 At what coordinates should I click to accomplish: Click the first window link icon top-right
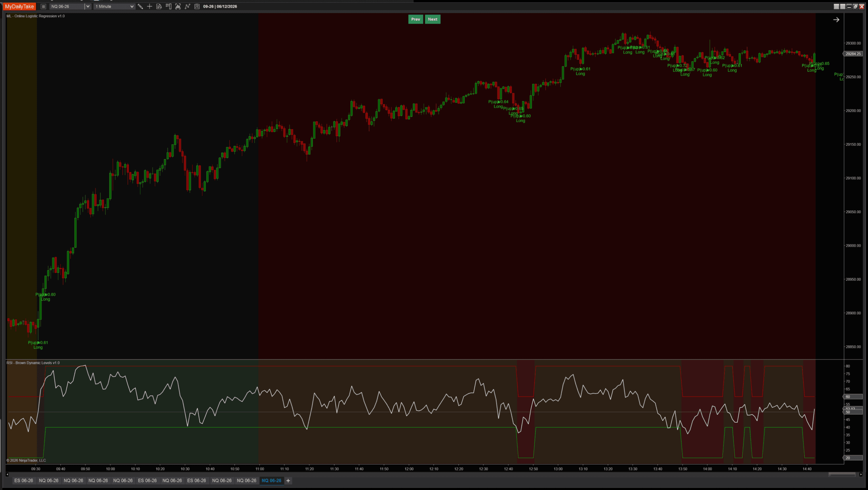[836, 6]
